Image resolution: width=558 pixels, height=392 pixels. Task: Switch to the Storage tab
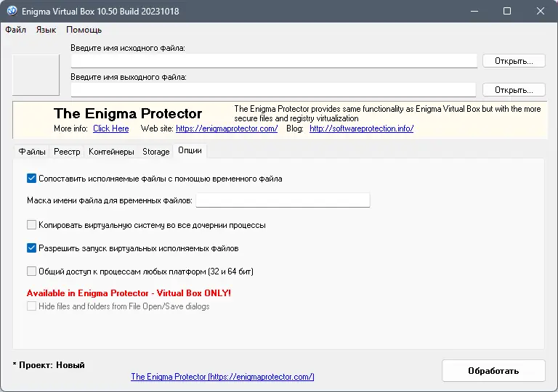click(156, 152)
